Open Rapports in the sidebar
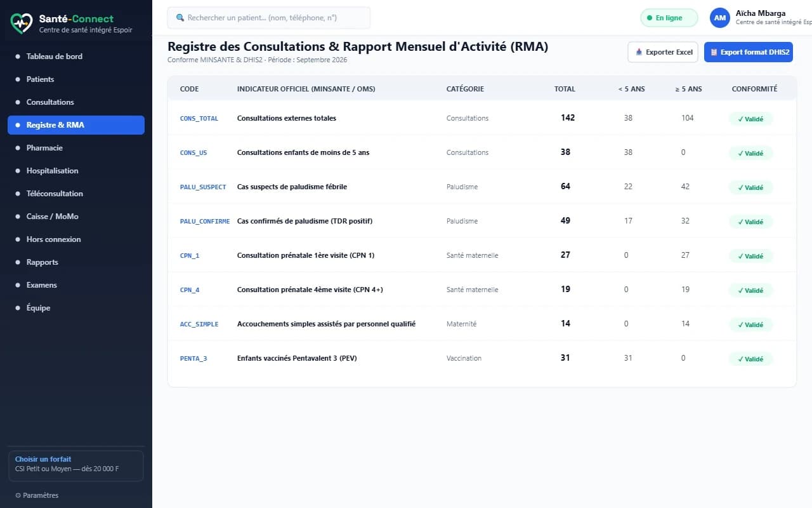Image resolution: width=812 pixels, height=508 pixels. pyautogui.click(x=76, y=262)
